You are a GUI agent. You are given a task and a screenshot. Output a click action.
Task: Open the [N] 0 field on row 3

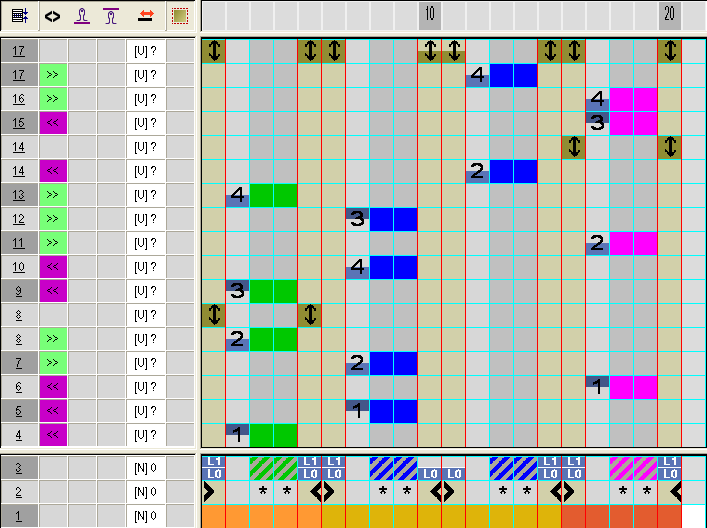point(146,467)
